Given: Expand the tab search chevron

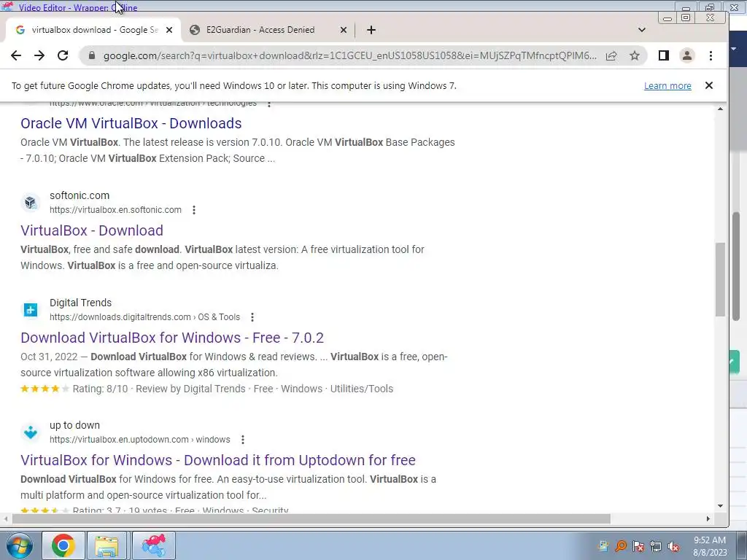Looking at the screenshot, I should coord(642,30).
